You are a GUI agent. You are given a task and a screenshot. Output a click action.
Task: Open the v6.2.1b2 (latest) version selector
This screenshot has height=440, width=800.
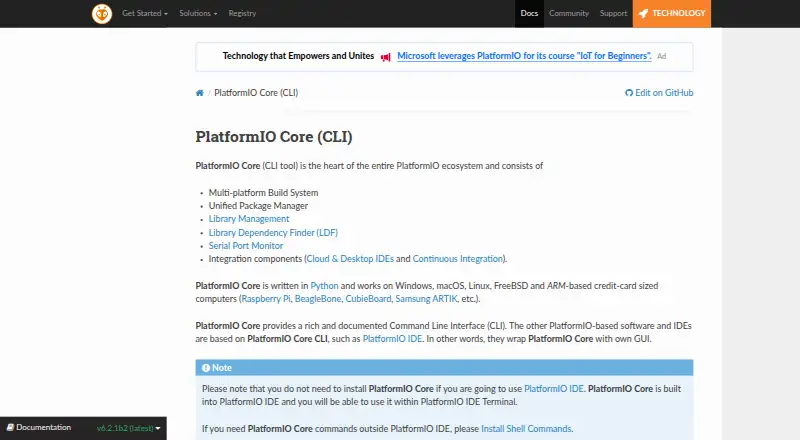[129, 428]
